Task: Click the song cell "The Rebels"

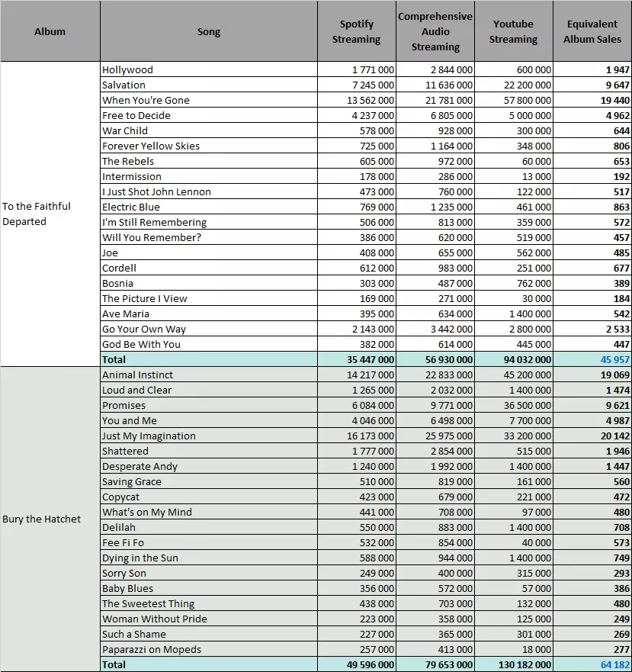Action: tap(209, 161)
